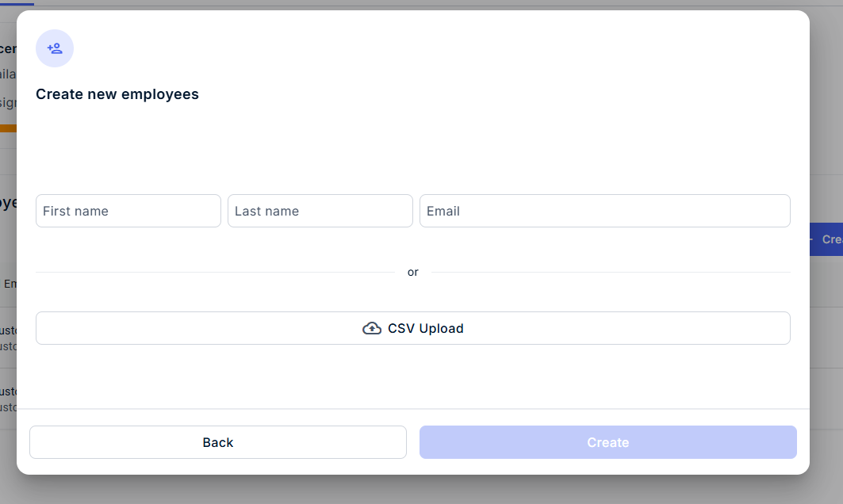This screenshot has width=843, height=504.
Task: Click the partially hidden 'sign' text at left
Action: point(8,102)
